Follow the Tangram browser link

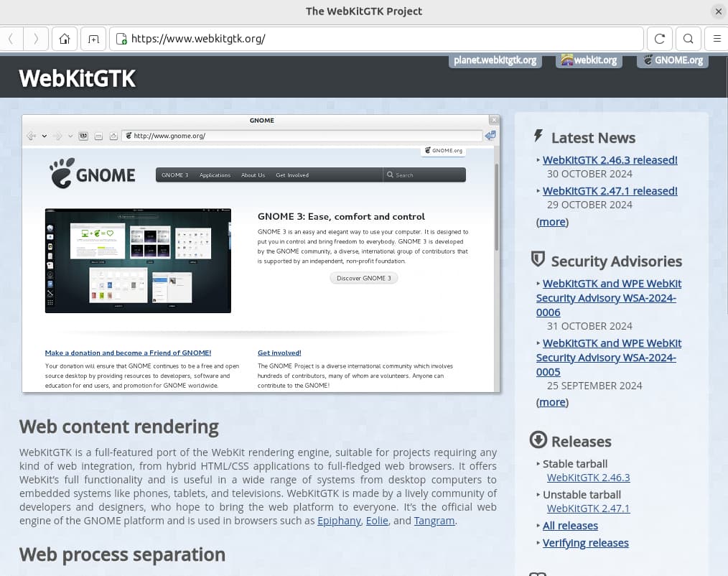(x=434, y=521)
